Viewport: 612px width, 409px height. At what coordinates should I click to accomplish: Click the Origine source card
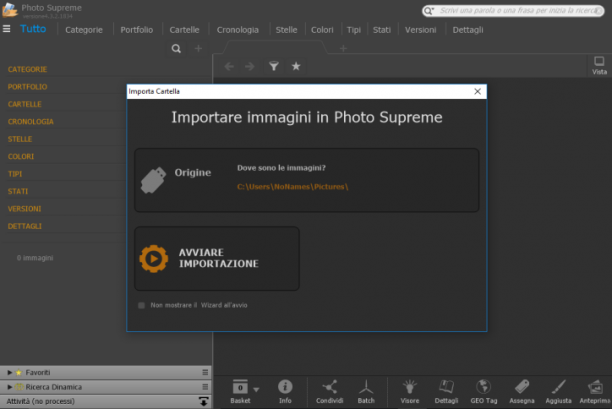click(307, 180)
